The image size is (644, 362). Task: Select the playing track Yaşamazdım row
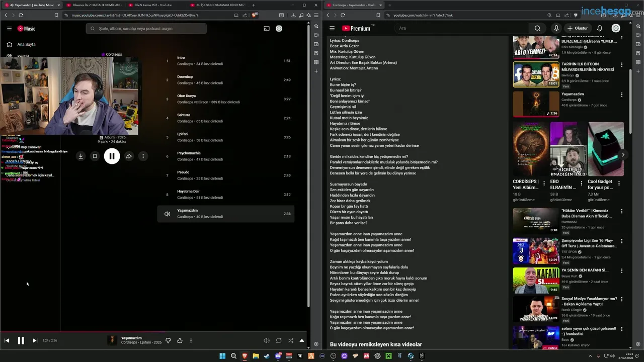click(226, 214)
